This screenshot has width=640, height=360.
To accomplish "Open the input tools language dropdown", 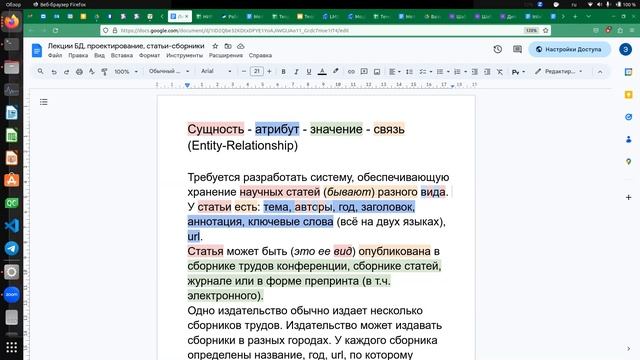I will coord(518,71).
